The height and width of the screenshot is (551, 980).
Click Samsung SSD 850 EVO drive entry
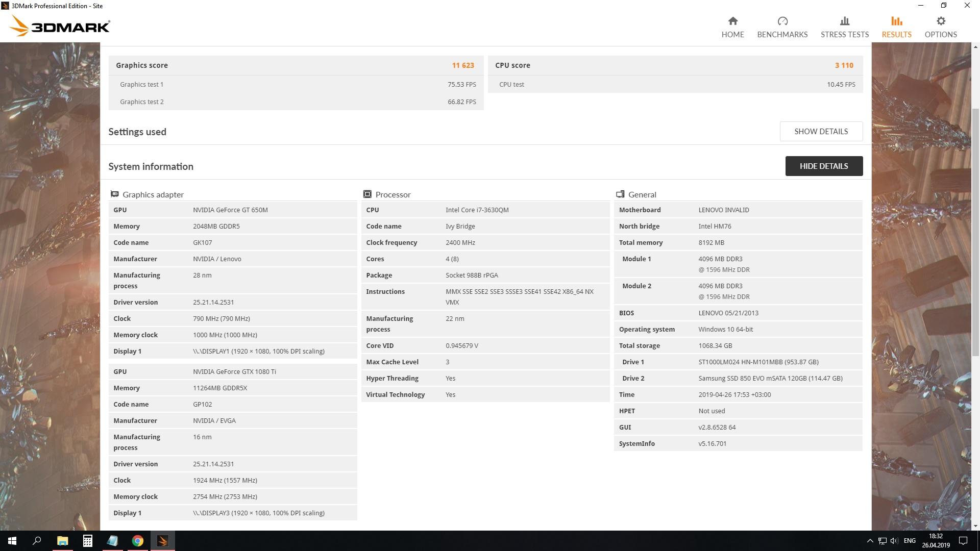[x=770, y=378]
